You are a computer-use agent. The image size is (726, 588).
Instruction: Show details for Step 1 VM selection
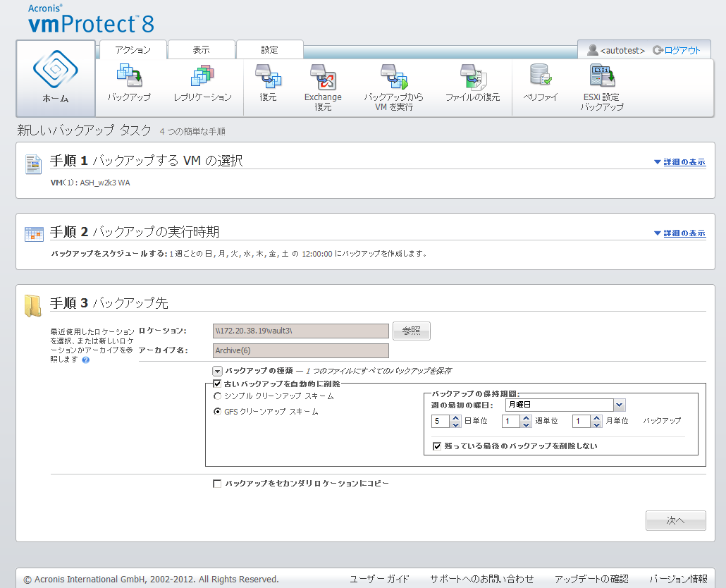tap(679, 162)
